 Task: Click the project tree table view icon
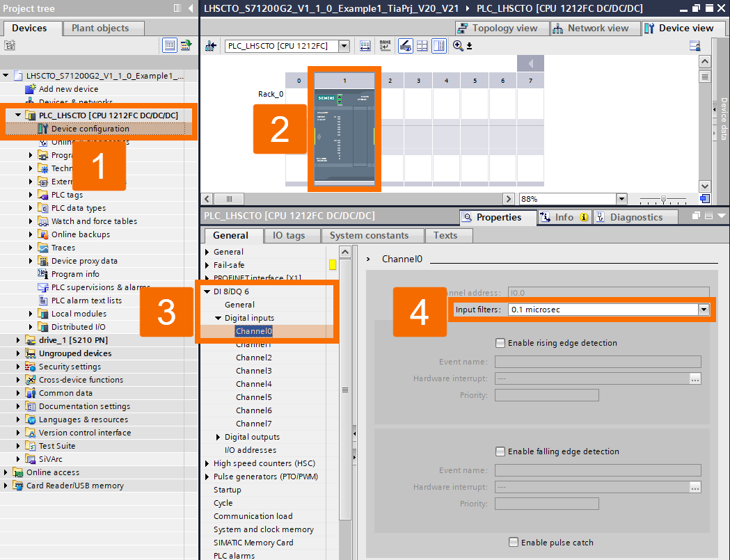click(170, 45)
